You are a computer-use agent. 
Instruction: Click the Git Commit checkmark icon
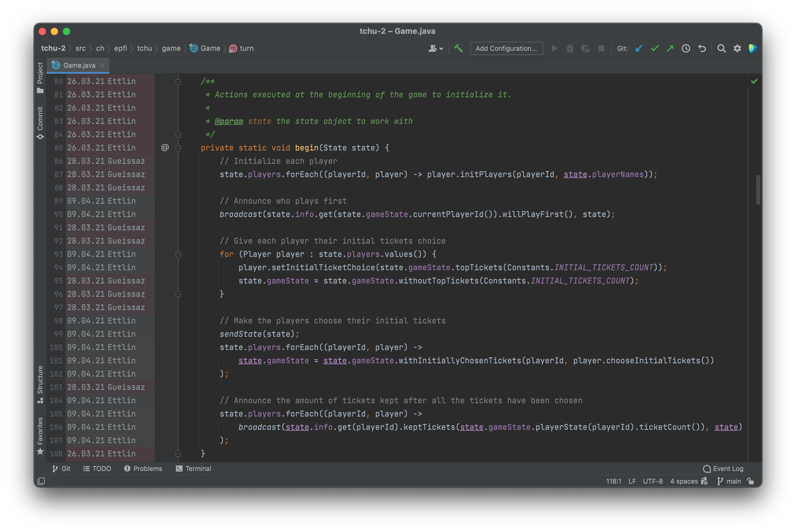[x=655, y=49]
